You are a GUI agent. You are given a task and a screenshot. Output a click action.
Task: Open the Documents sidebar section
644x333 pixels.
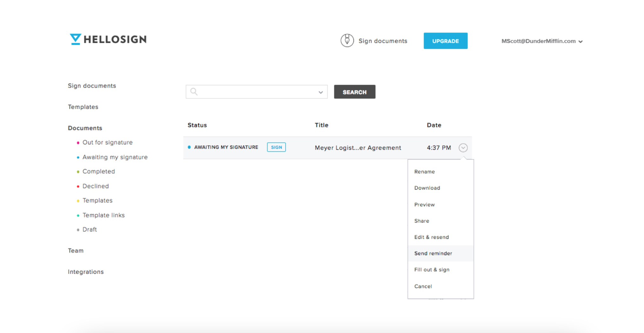85,128
